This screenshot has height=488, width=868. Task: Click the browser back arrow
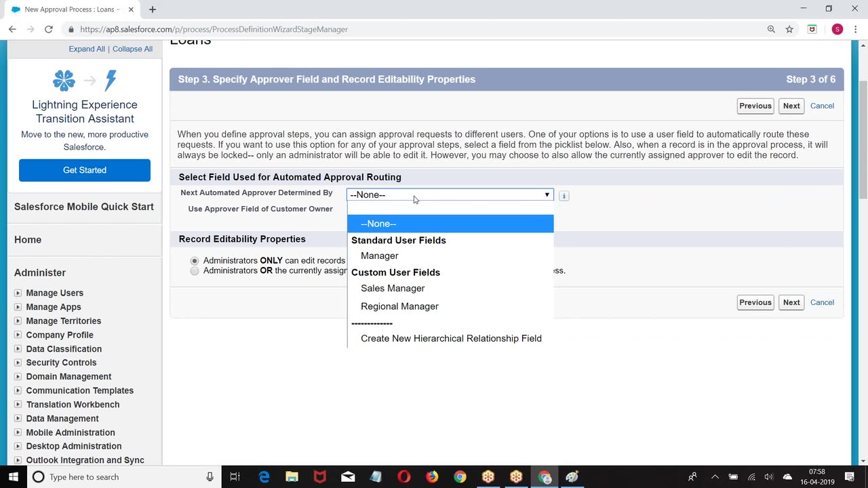12,29
